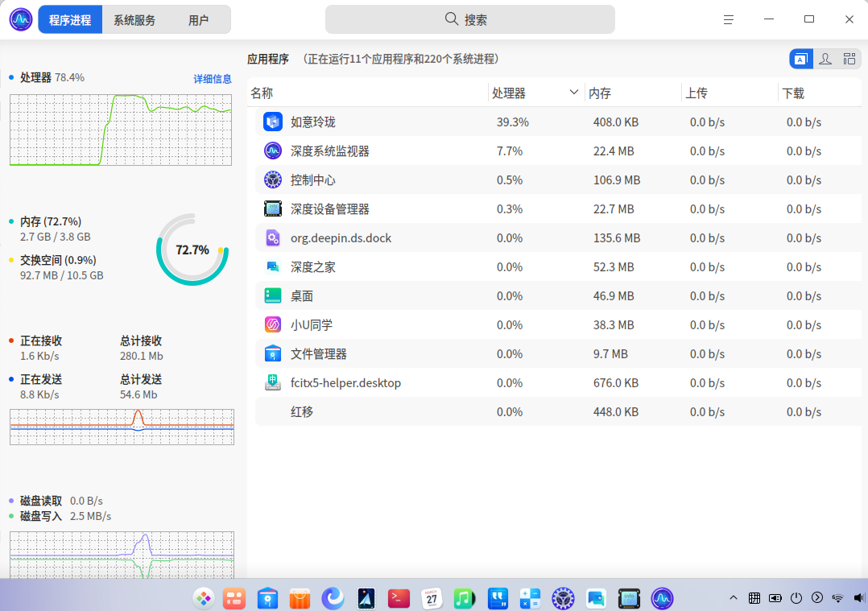Select the 程序进程 tab

70,20
